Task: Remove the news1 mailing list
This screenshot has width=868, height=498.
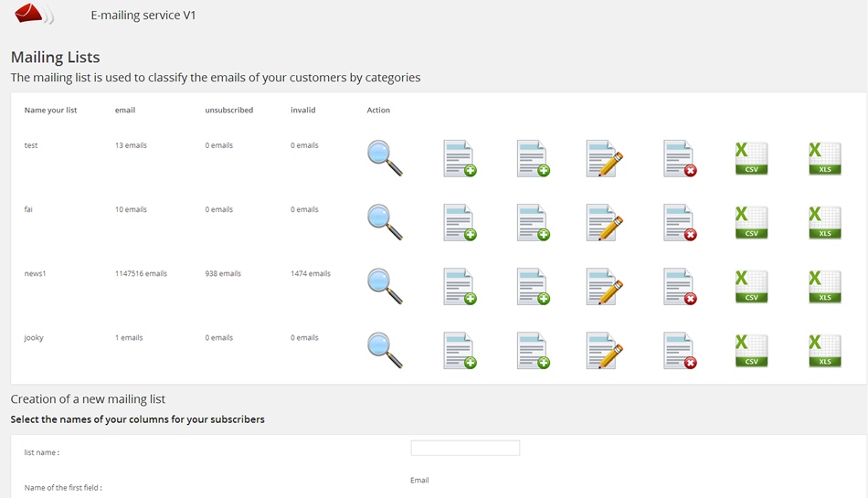Action: [x=680, y=287]
